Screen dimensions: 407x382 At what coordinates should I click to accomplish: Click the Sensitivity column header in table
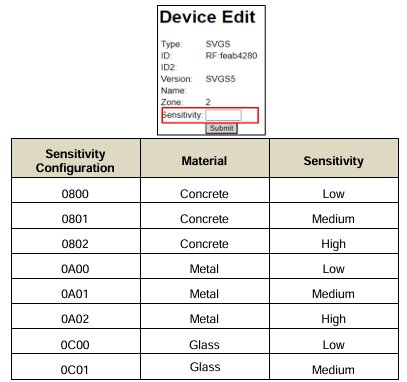334,158
